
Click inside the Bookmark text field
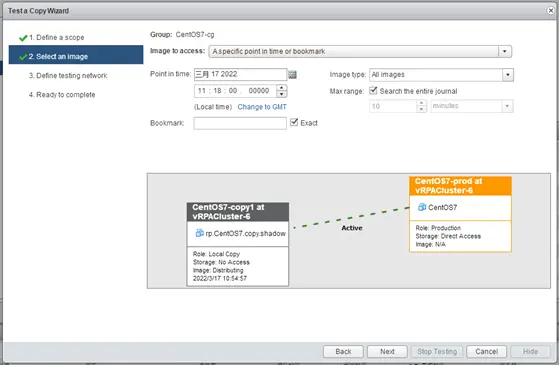240,123
